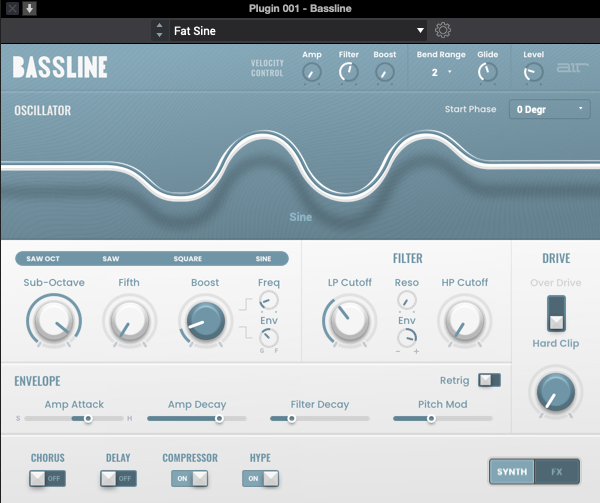Enable the Delay effect switch
The height and width of the screenshot is (503, 600).
(x=118, y=479)
